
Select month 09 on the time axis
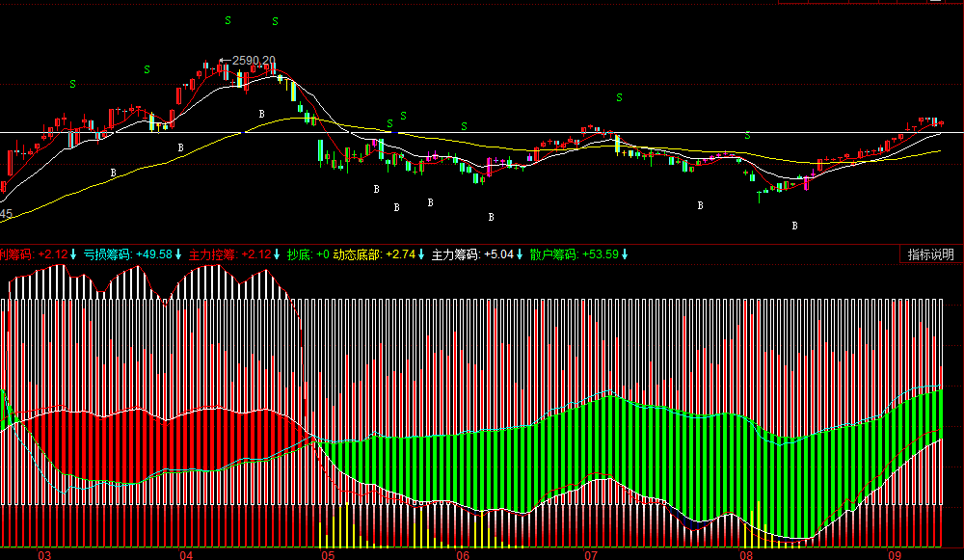(x=894, y=555)
